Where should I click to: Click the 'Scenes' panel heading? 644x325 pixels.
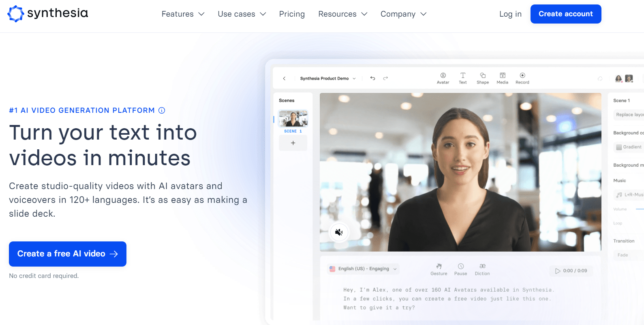(x=287, y=100)
